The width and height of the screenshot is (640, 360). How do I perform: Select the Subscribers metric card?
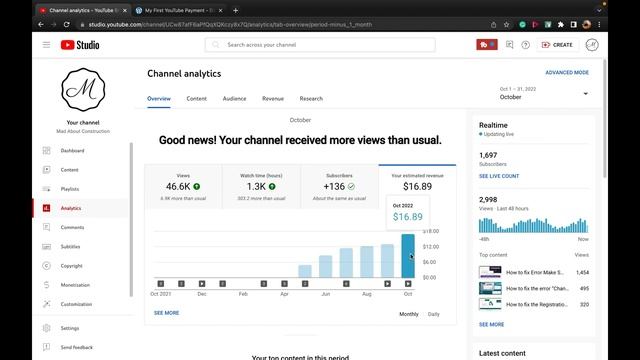coord(339,187)
